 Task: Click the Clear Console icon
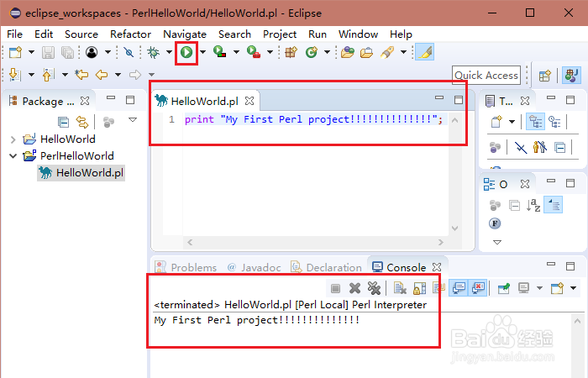click(x=400, y=288)
